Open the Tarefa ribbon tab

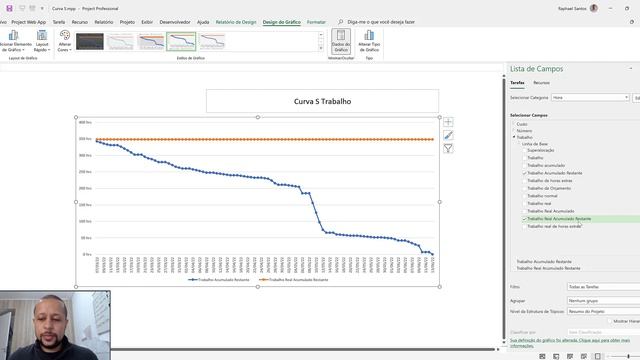click(x=59, y=22)
